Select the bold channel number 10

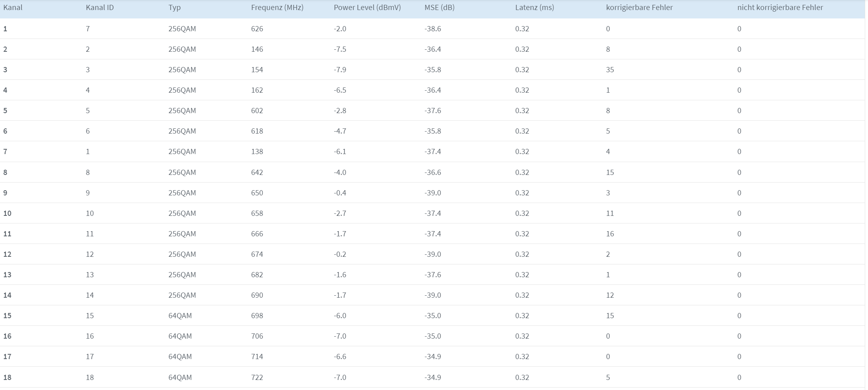coord(7,213)
